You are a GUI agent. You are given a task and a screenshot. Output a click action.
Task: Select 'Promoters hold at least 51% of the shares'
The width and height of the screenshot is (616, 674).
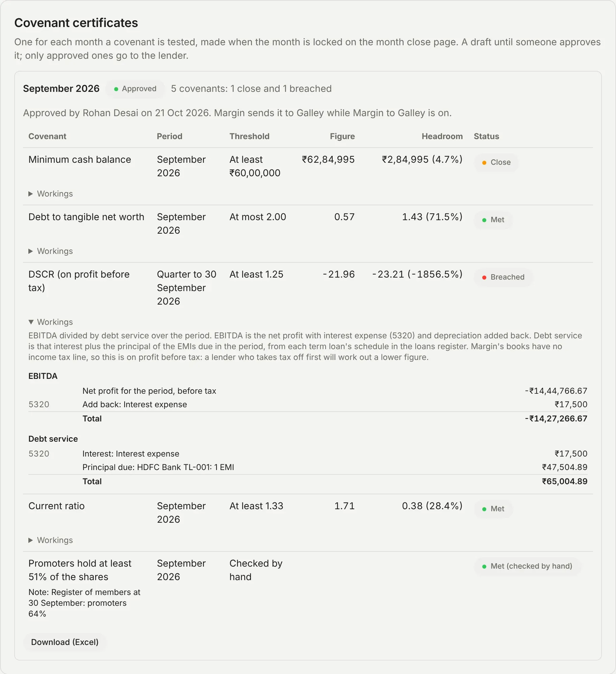[x=80, y=570]
